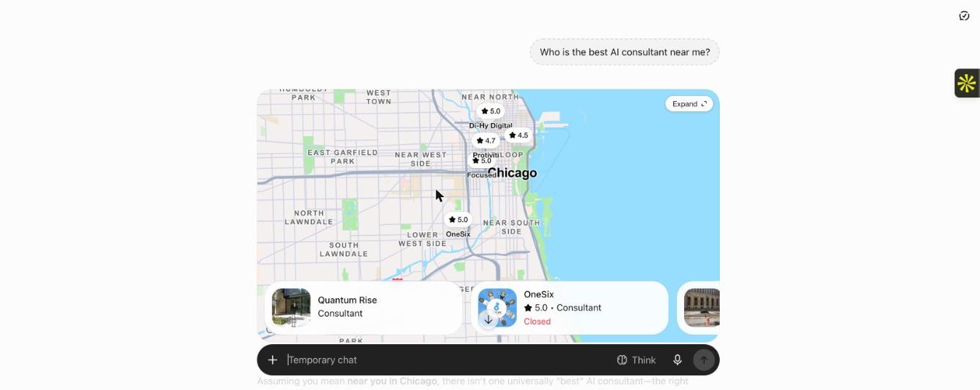980x390 pixels.
Task: Click the OneSix label on the map
Action: pyautogui.click(x=458, y=234)
